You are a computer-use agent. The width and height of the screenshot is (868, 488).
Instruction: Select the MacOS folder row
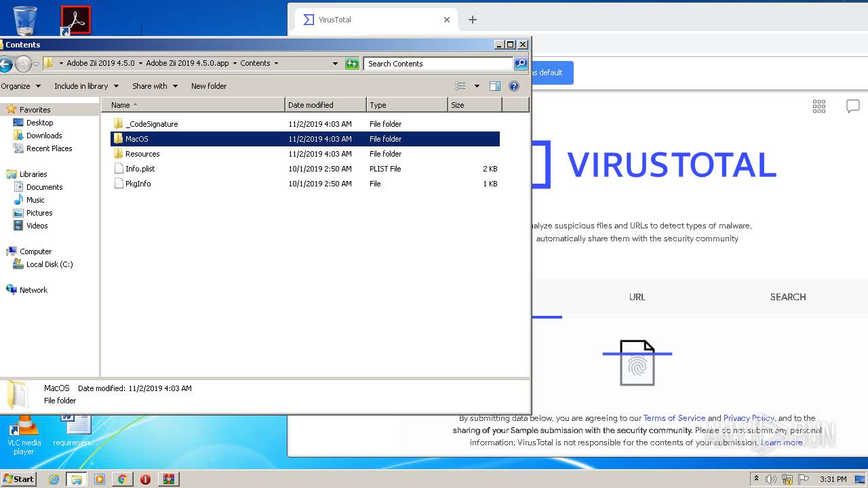(305, 139)
